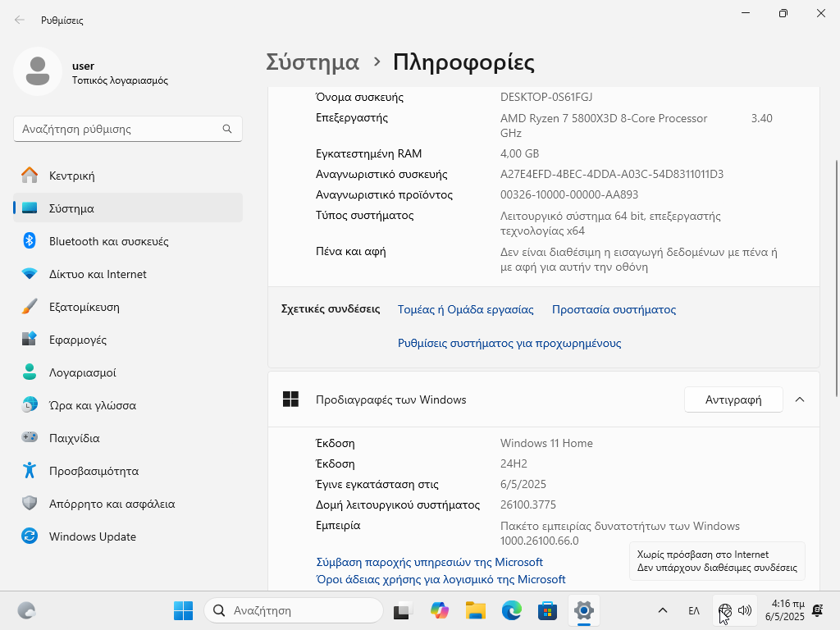The image size is (840, 630).
Task: Click the Windows Start button on taskbar
Action: 183,610
